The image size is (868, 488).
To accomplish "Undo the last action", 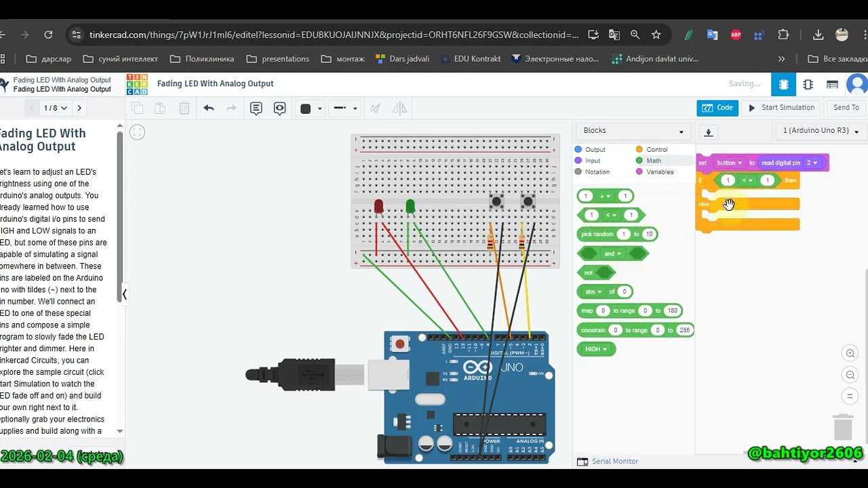I will click(209, 108).
